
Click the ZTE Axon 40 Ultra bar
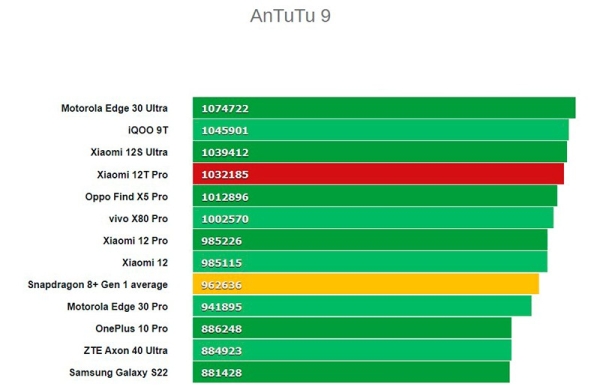coord(352,350)
